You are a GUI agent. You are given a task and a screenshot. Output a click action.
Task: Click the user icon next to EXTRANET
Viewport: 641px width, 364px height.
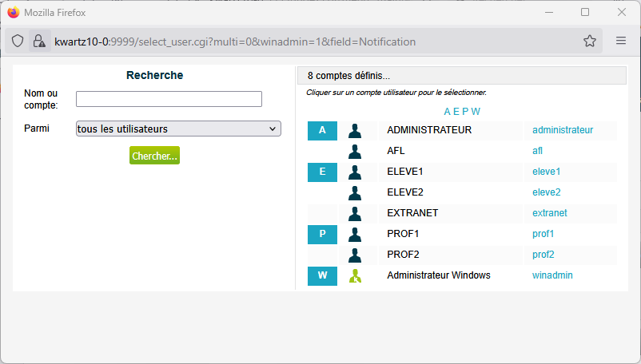pyautogui.click(x=355, y=214)
